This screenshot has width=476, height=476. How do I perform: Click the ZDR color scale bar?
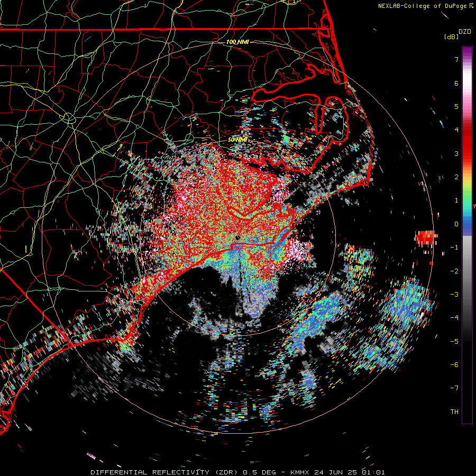tap(467, 235)
